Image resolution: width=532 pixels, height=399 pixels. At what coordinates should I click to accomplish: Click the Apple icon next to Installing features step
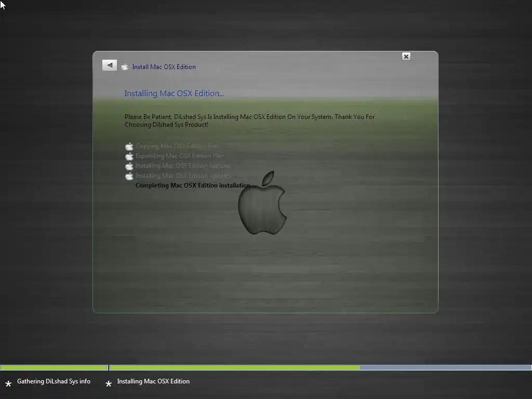(129, 166)
